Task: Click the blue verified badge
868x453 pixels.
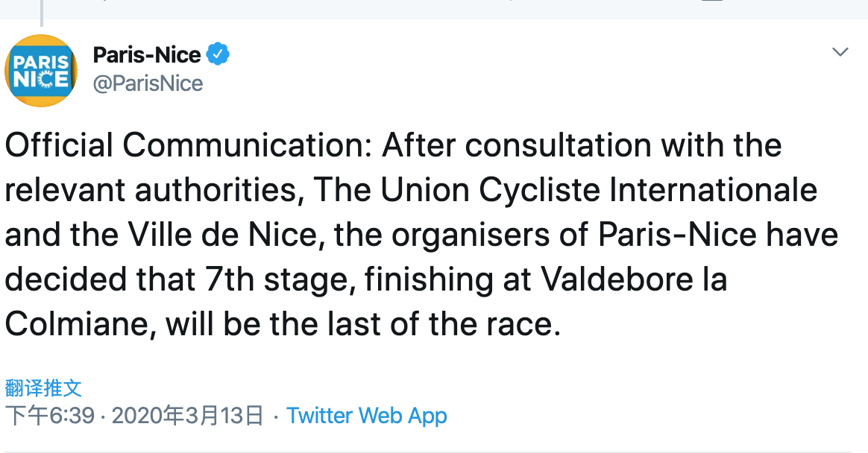Action: [x=218, y=54]
